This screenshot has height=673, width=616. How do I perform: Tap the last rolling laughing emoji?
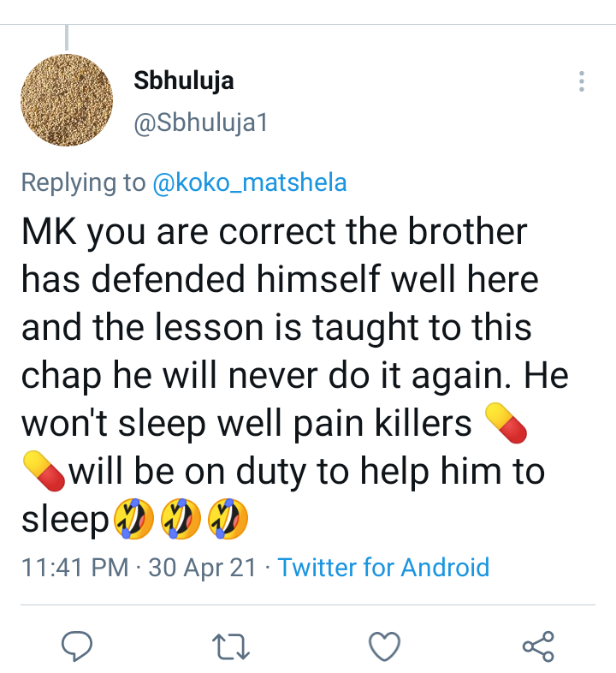coord(228,519)
